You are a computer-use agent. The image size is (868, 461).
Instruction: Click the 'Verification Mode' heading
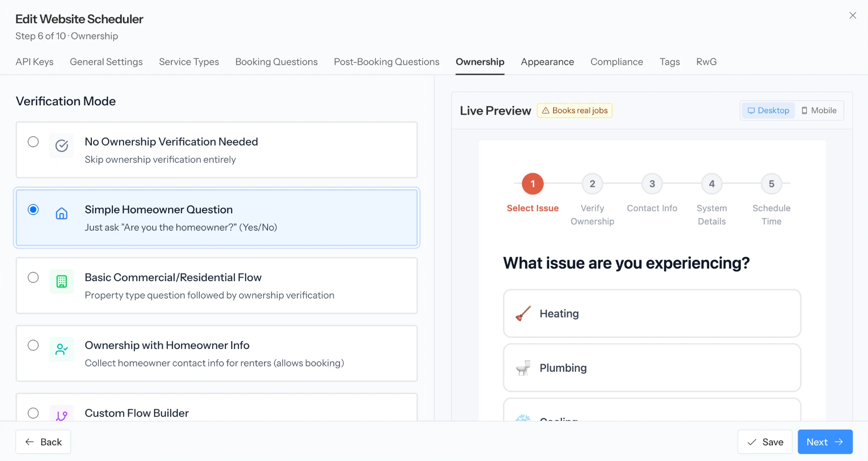(x=66, y=101)
